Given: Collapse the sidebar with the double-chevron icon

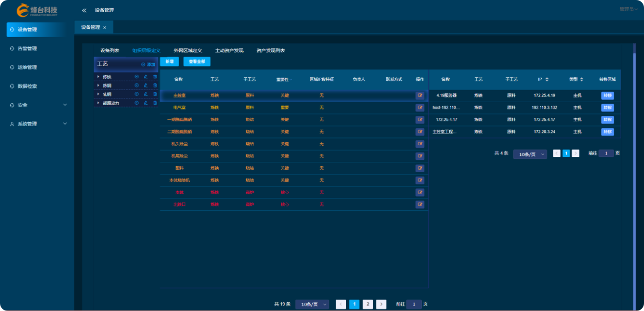Looking at the screenshot, I should coord(84,10).
